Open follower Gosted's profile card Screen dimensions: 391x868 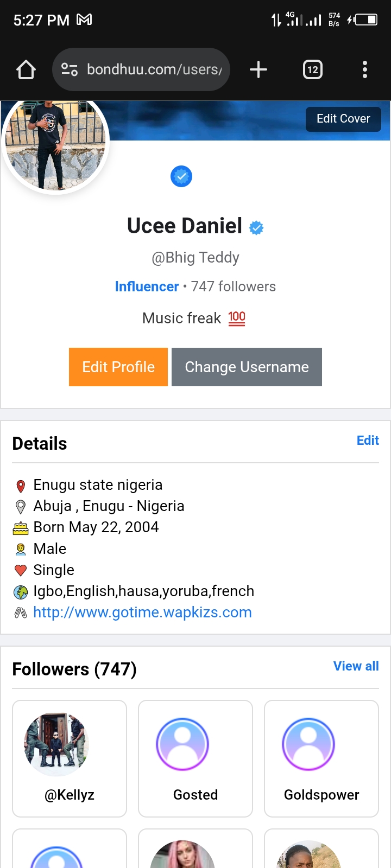click(195, 758)
